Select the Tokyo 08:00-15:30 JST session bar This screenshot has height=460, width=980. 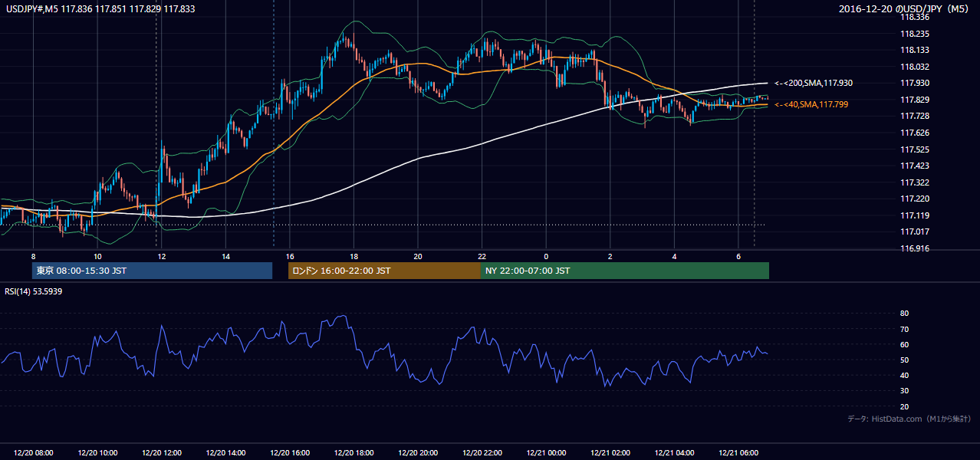152,271
